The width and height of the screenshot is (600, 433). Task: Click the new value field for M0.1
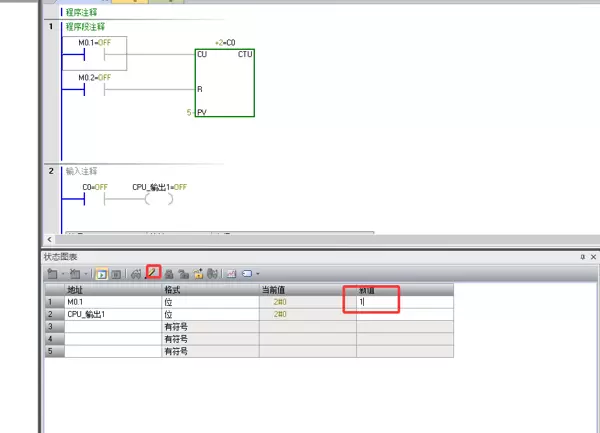tap(399, 301)
